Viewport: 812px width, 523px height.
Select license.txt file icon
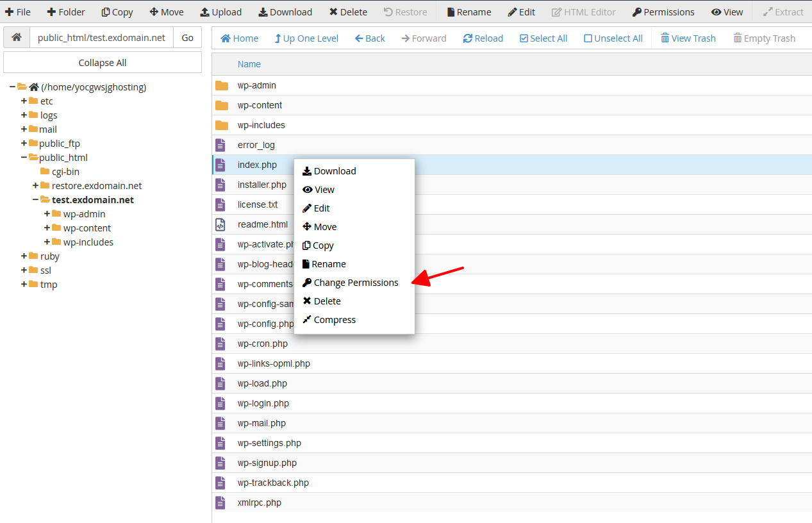[x=220, y=204]
